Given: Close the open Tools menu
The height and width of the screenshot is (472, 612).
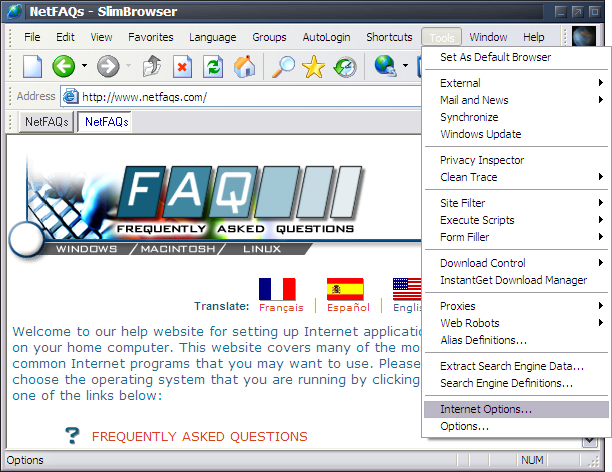Looking at the screenshot, I should point(441,37).
